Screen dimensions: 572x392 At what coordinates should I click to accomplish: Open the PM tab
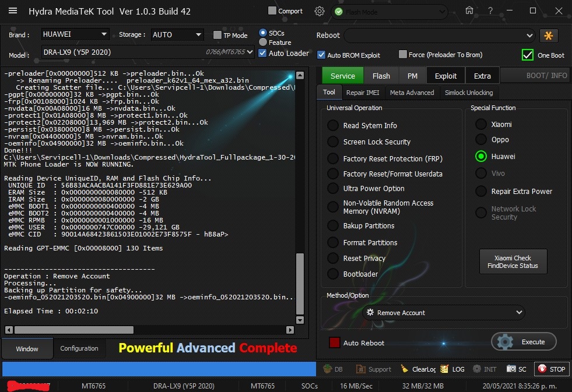tap(412, 76)
